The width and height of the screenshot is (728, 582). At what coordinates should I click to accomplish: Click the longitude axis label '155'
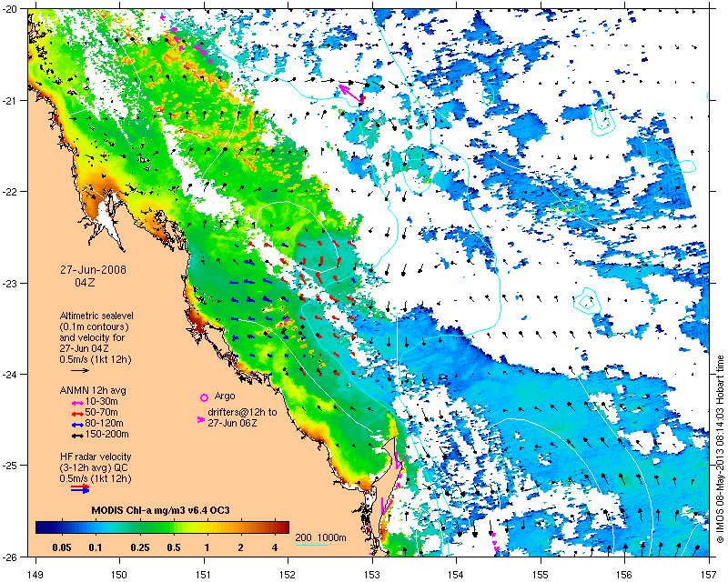[x=541, y=575]
